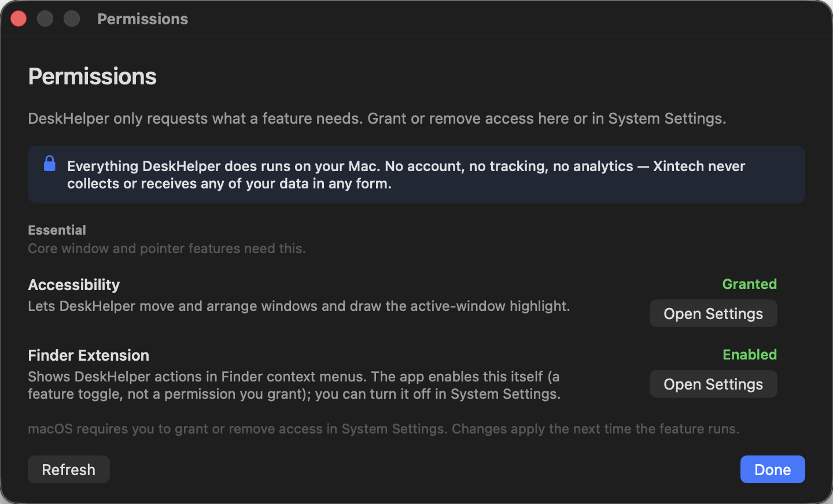Click the 'macOS requires you to grant' footnote
Viewport: 833px width, 504px height.
tap(384, 429)
